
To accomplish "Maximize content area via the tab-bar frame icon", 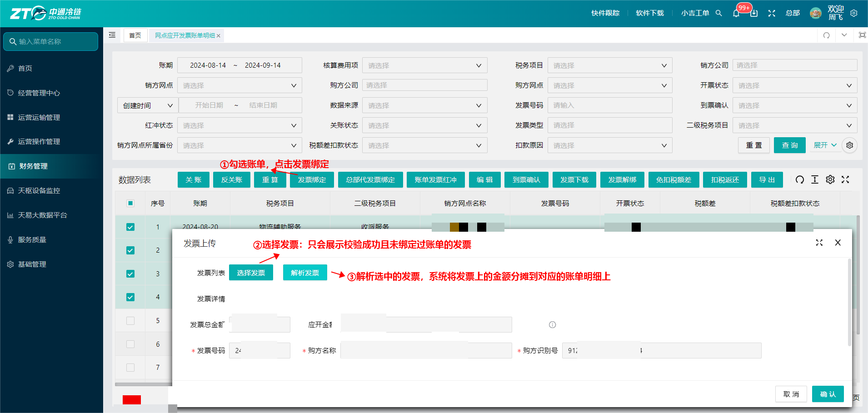I will click(x=862, y=35).
